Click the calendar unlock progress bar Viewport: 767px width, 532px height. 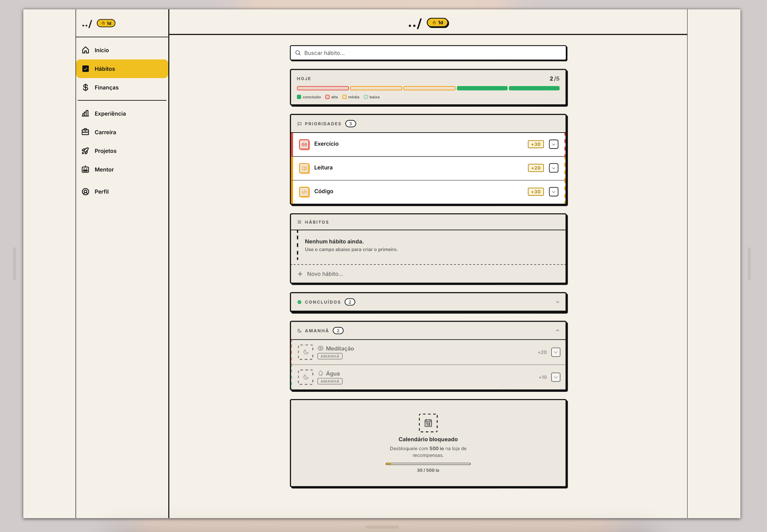click(x=428, y=464)
